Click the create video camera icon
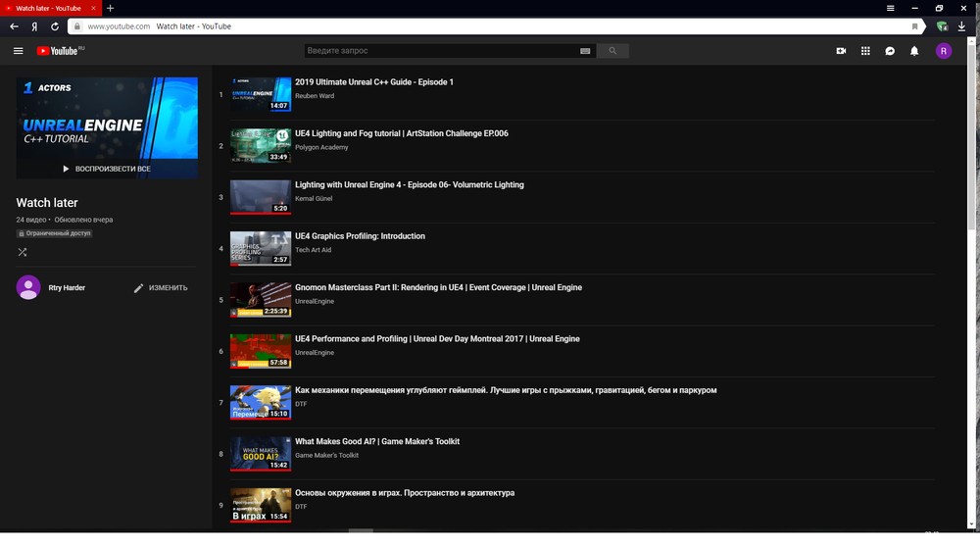The height and width of the screenshot is (548, 980). coord(841,51)
